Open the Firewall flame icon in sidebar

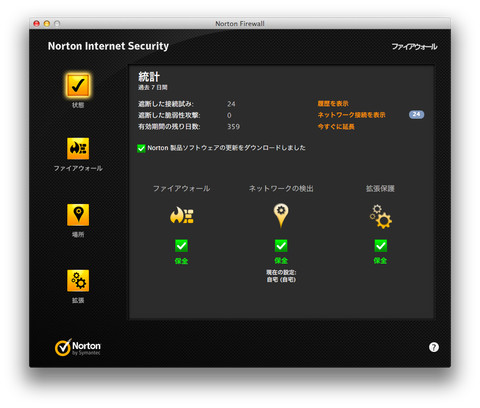tap(78, 148)
